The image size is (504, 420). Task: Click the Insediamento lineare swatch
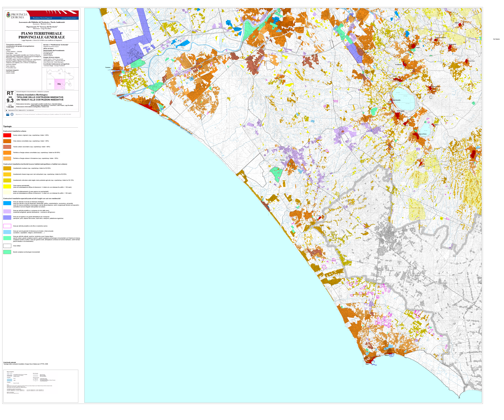[7, 174]
